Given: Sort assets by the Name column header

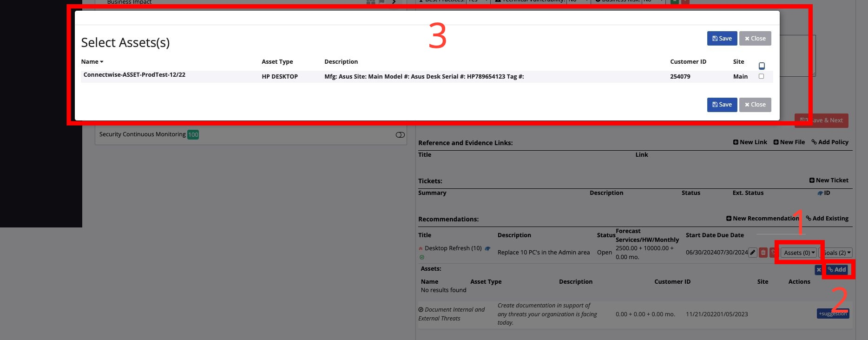Looking at the screenshot, I should point(92,61).
